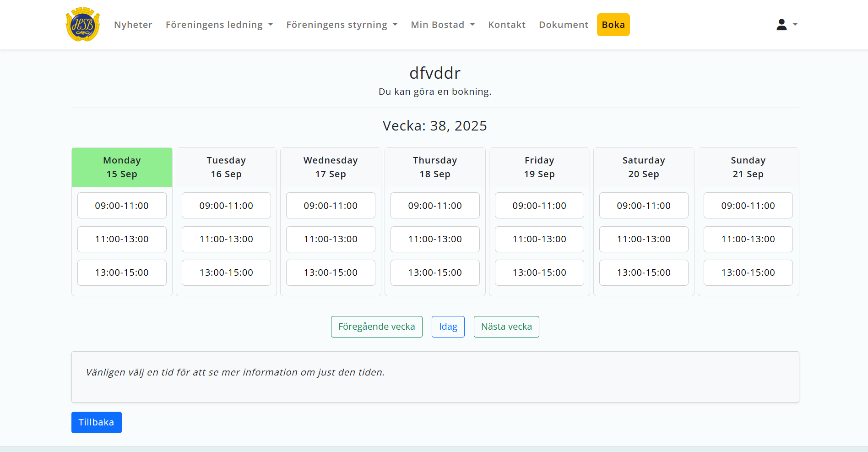This screenshot has width=868, height=452.
Task: Click the yellow Boka button
Action: pos(613,25)
